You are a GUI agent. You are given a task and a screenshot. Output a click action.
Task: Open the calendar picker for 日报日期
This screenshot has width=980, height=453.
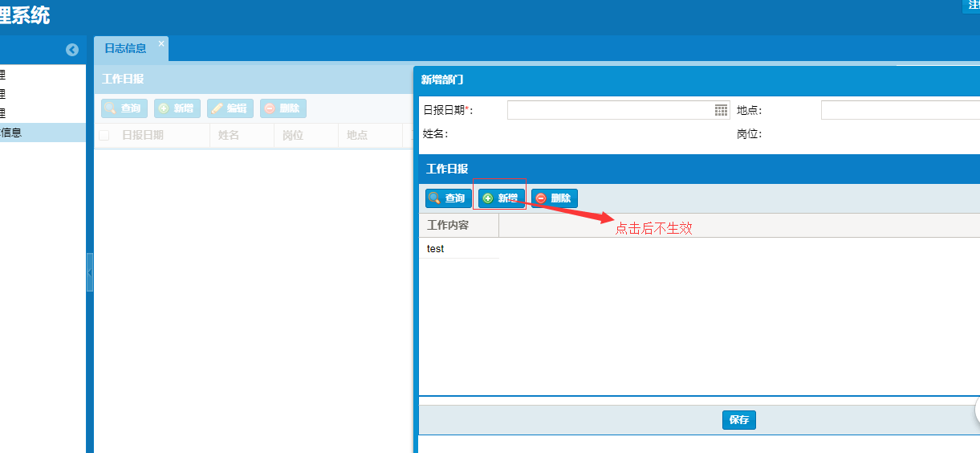point(721,110)
